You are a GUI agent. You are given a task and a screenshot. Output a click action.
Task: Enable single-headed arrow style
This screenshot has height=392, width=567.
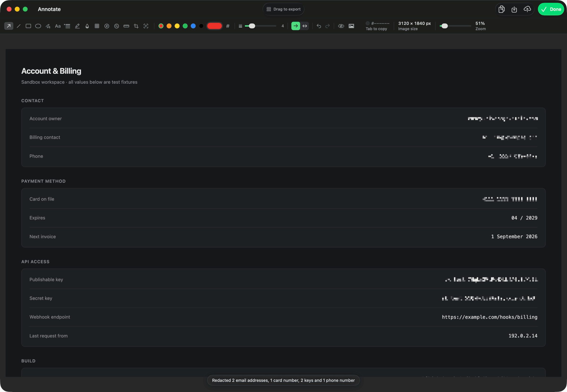click(296, 26)
